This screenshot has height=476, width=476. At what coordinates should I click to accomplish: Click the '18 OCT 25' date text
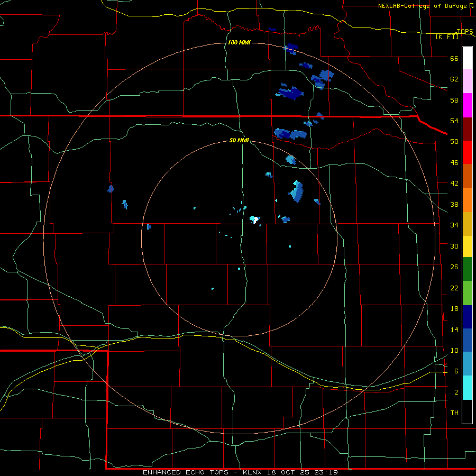(x=288, y=472)
